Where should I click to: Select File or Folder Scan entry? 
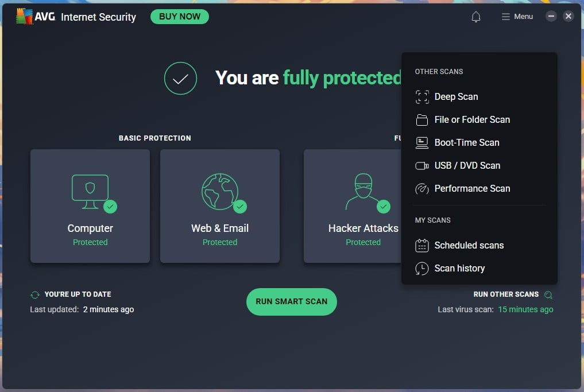coord(472,120)
